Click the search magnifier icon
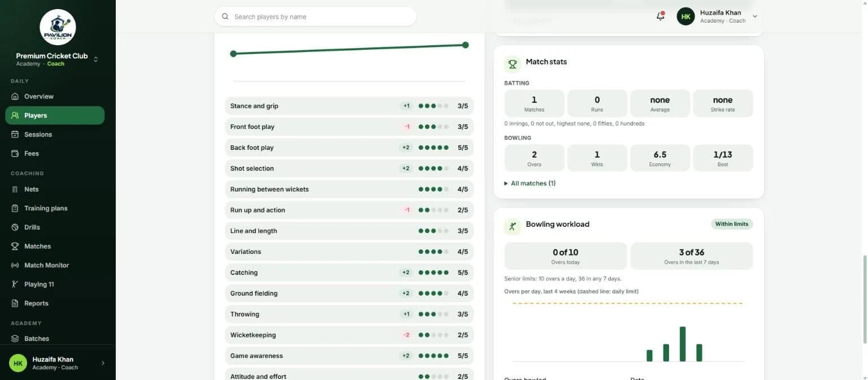Screen dimensions: 868x380 pyautogui.click(x=225, y=16)
